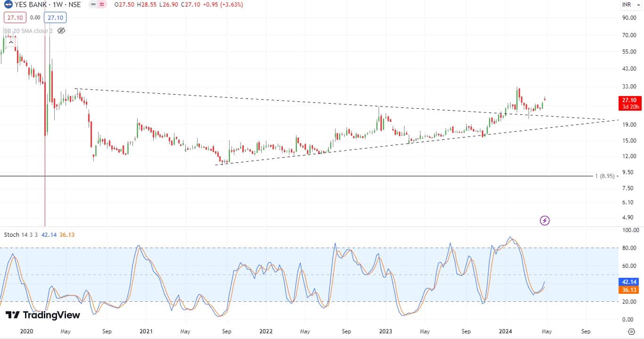Click the grey dash market status icon
Viewport: 644px width, 339px height.
tap(94, 5)
